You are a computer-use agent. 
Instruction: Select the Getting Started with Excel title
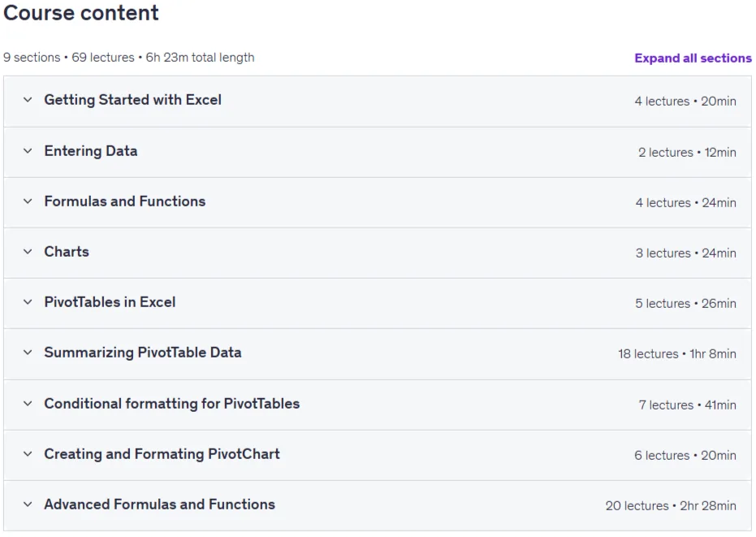(x=133, y=100)
